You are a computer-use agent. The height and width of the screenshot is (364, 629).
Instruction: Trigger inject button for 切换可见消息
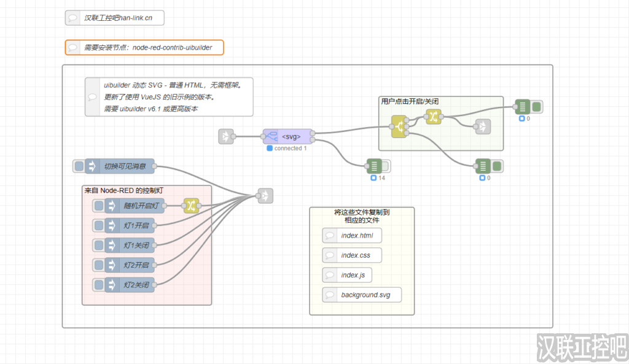[79, 166]
